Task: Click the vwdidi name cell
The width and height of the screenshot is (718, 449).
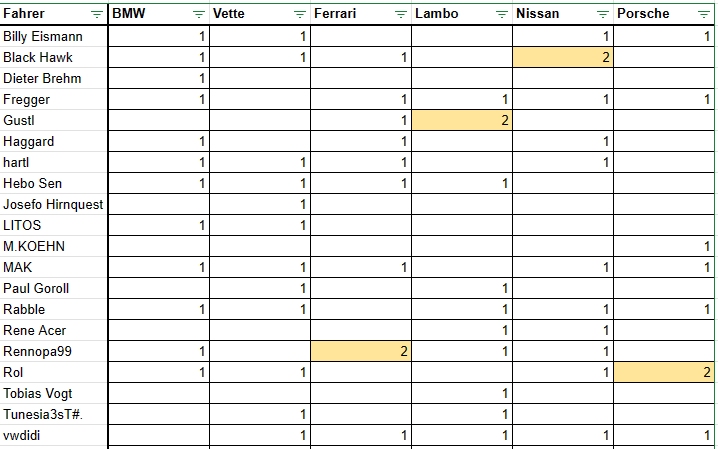Action: click(x=53, y=435)
